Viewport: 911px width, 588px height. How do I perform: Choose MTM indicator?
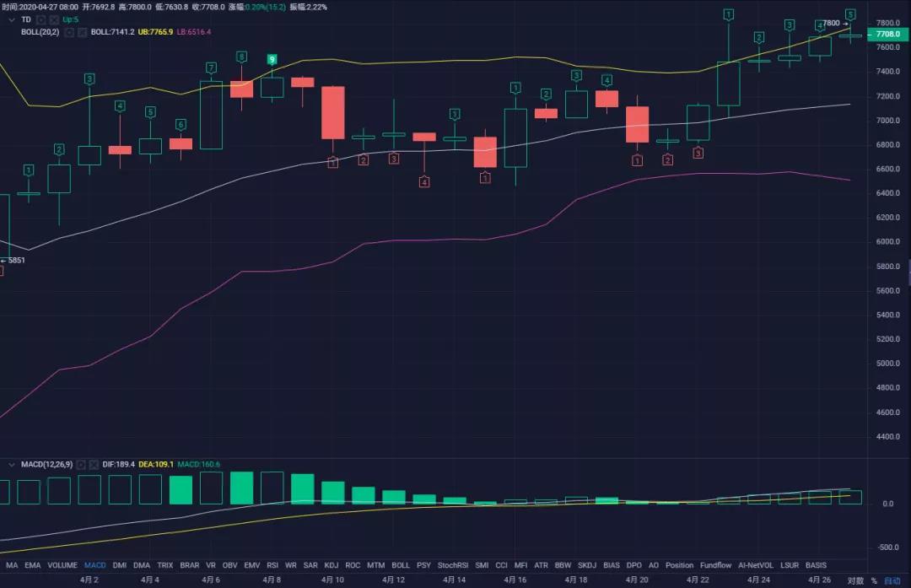376,564
